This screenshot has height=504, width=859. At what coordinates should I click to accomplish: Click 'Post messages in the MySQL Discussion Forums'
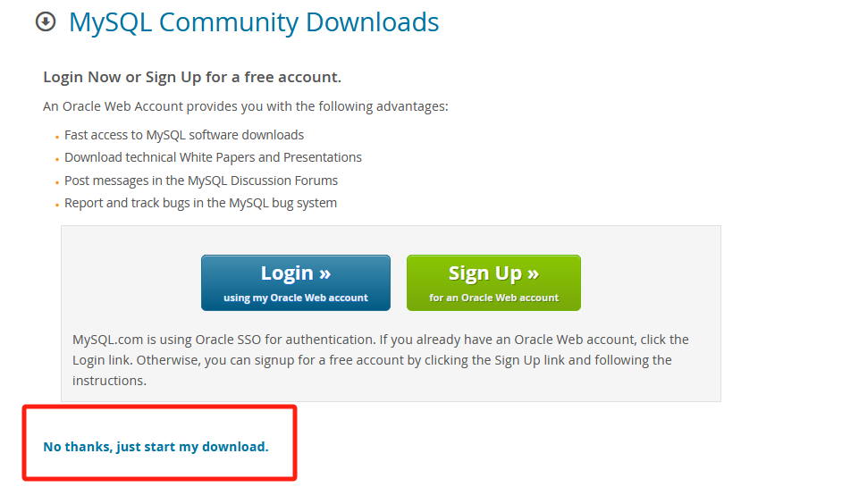click(x=201, y=181)
